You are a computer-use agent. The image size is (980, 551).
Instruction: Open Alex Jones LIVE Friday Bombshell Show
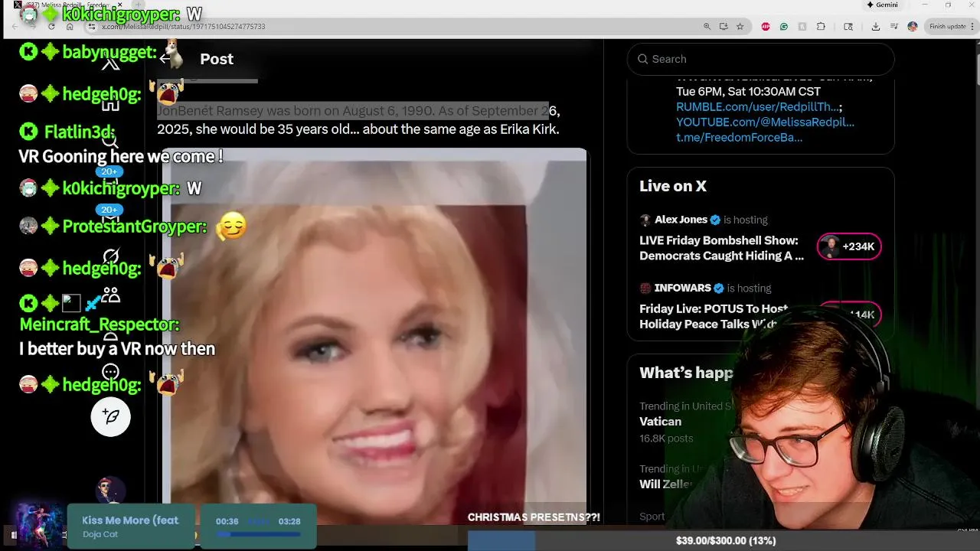[x=721, y=248]
